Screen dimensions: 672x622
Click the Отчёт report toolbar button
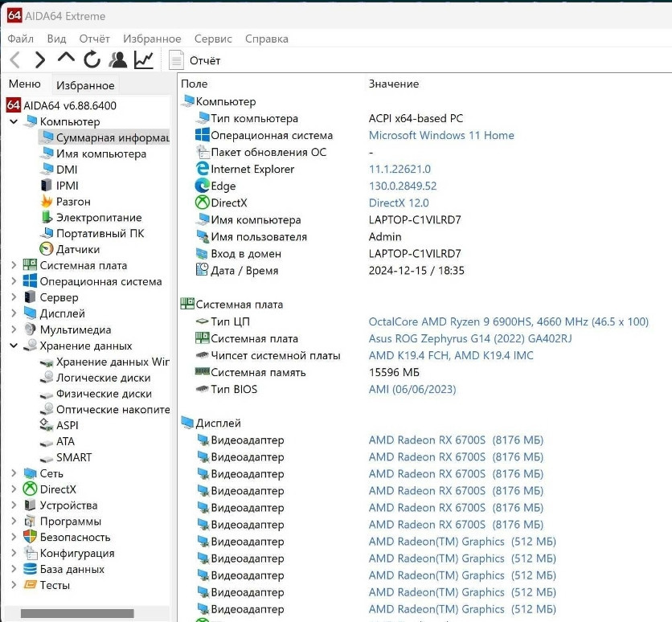[195, 60]
